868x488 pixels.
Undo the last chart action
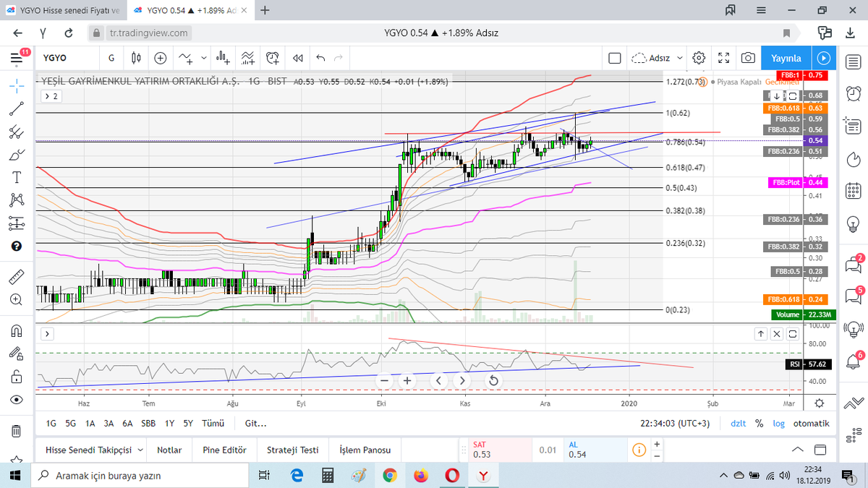tap(321, 58)
